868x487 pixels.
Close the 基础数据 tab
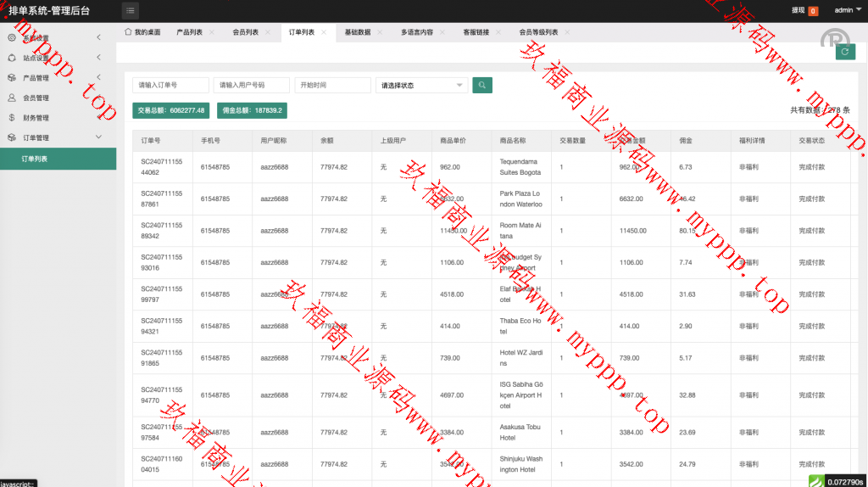pyautogui.click(x=380, y=32)
